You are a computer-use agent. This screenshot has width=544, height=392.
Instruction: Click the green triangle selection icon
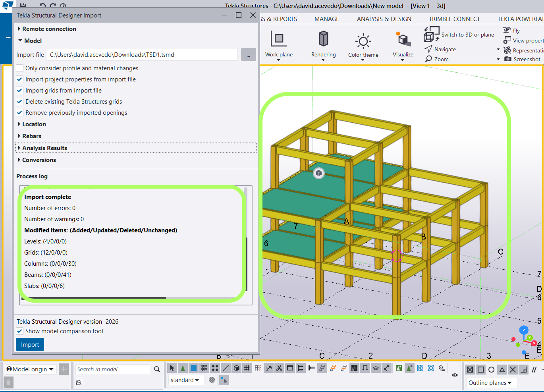pyautogui.click(x=183, y=368)
